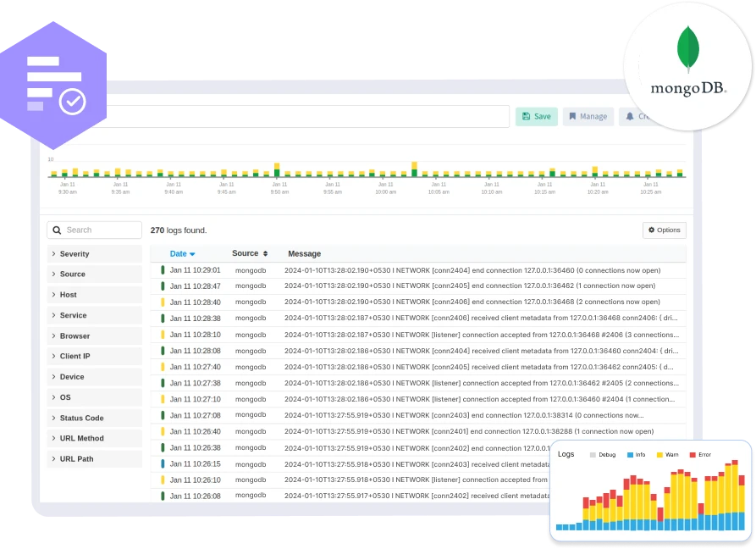Click the purple log checklist hexagon icon
The height and width of the screenshot is (549, 756).
coord(54,85)
